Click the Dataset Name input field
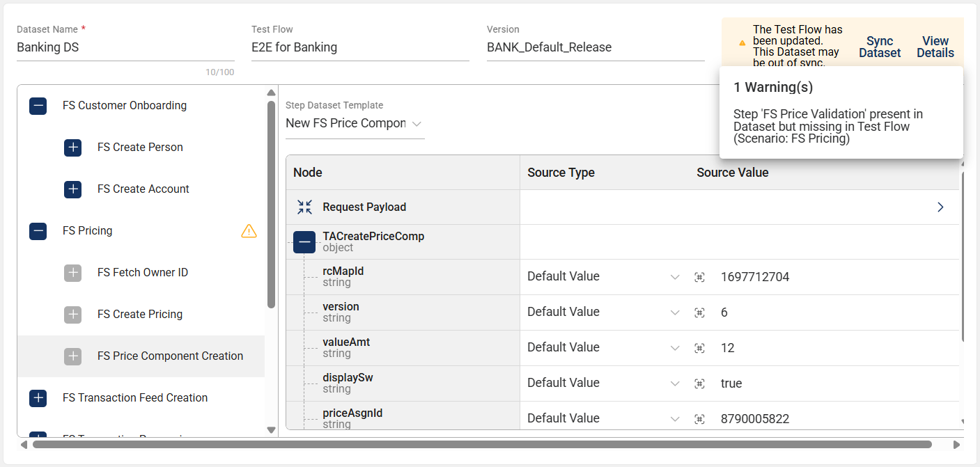 [125, 48]
